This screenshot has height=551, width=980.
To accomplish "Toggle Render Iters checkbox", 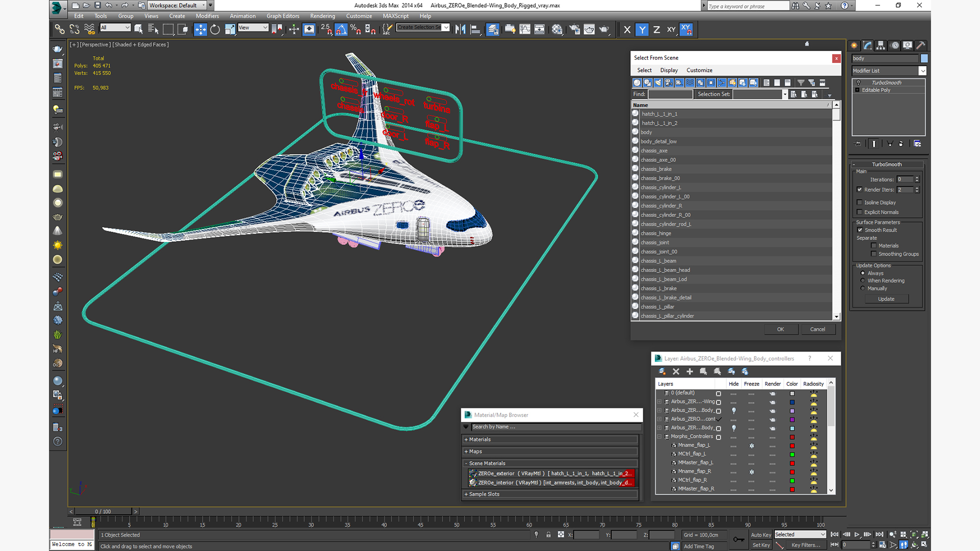I will 860,190.
